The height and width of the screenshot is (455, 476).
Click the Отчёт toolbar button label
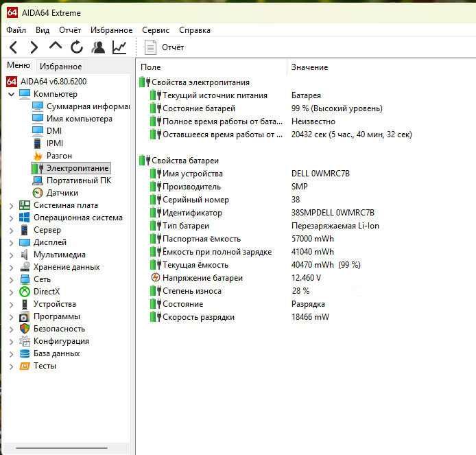[173, 47]
